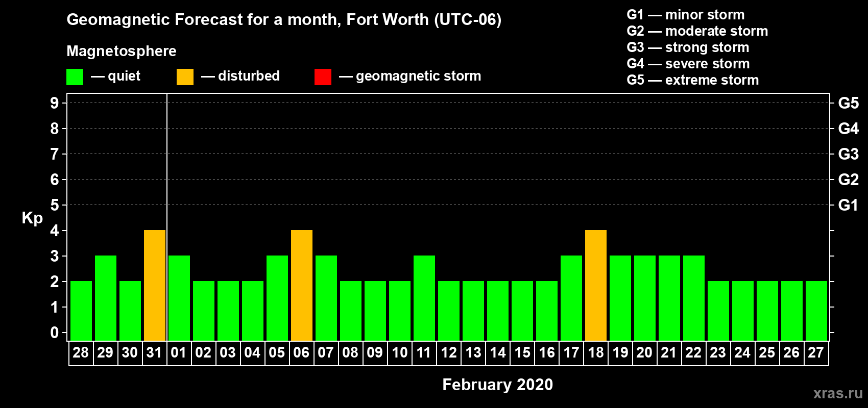Click the G5 label on right axis
Image resolution: width=868 pixels, height=408 pixels.
pyautogui.click(x=848, y=103)
